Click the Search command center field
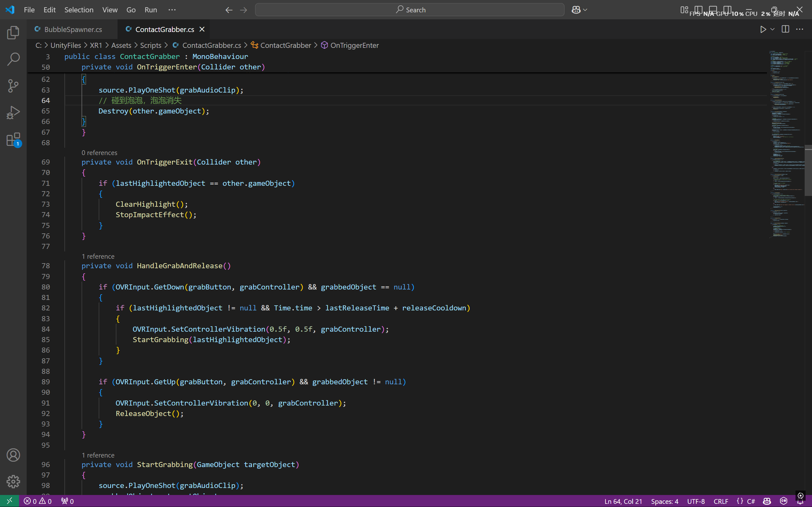 click(x=409, y=10)
